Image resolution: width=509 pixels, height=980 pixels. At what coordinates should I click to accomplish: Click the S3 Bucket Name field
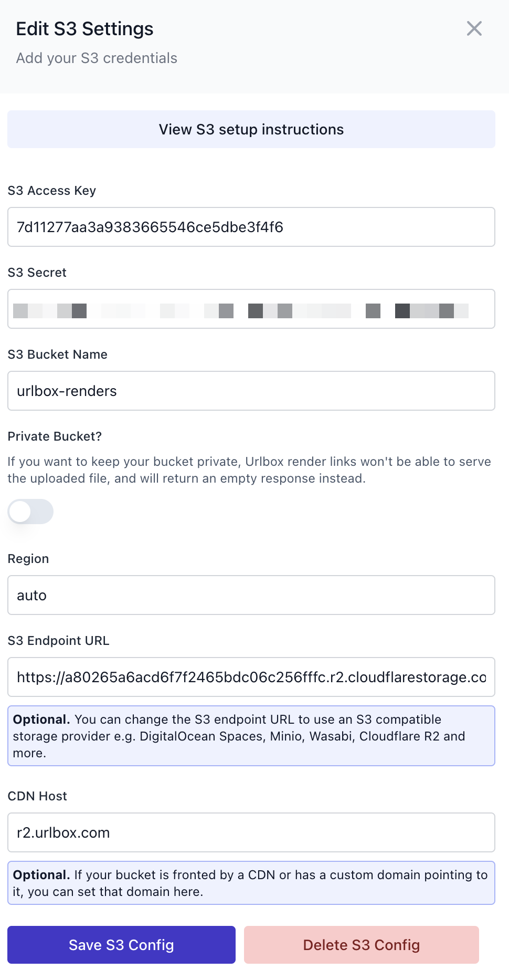point(251,391)
